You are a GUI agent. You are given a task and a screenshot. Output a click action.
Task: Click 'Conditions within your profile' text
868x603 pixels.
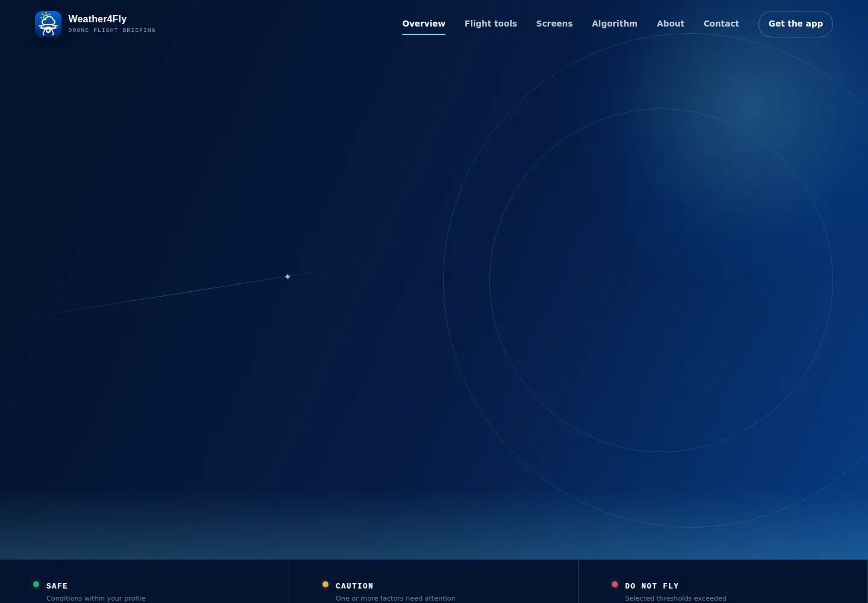[96, 598]
